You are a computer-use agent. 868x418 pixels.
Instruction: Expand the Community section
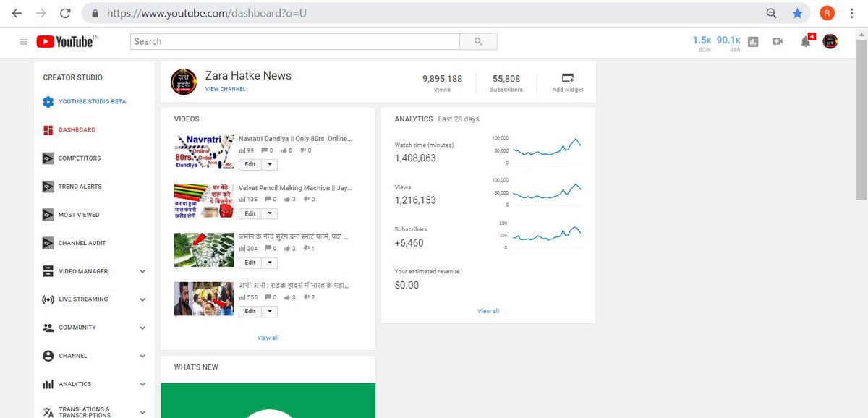click(x=142, y=328)
